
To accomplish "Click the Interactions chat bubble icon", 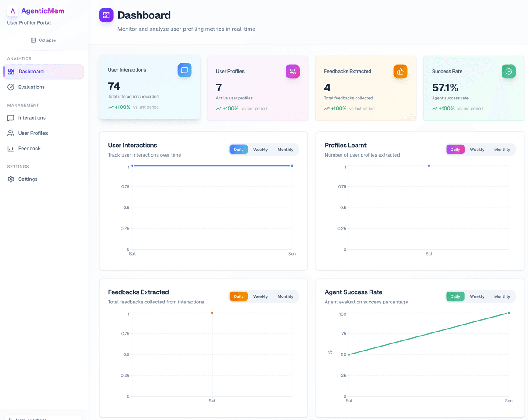I will [10, 117].
